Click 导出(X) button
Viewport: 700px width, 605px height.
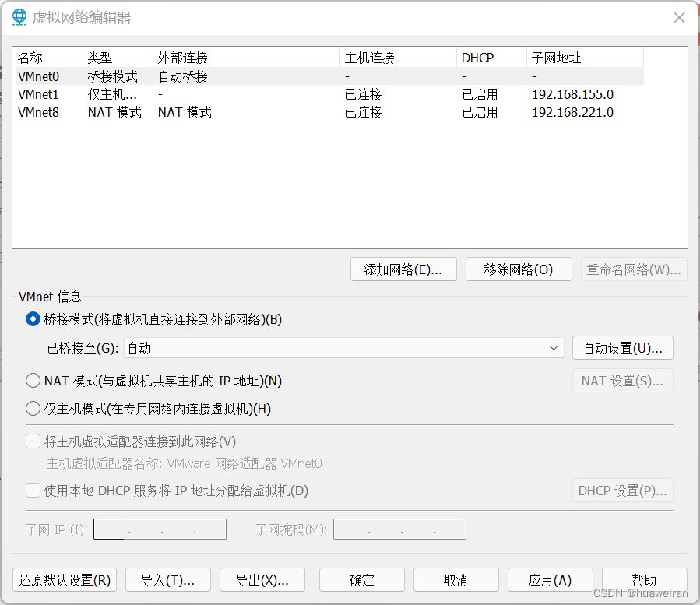click(262, 580)
